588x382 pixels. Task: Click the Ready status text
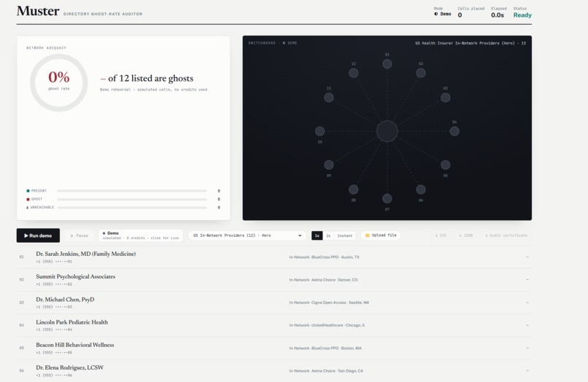coord(522,15)
